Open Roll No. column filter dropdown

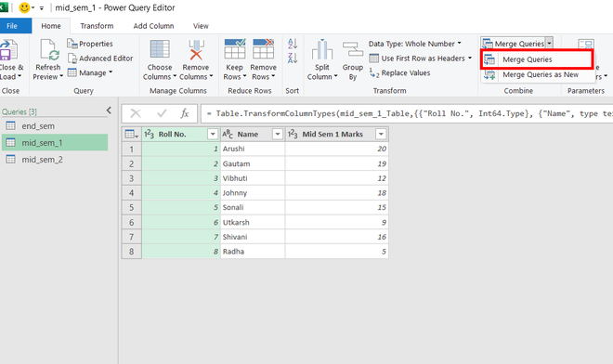[x=213, y=134]
